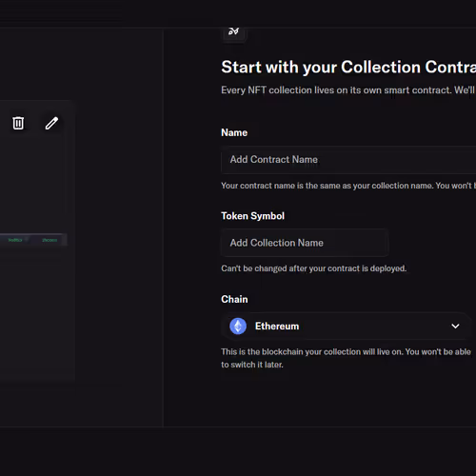Screen dimensions: 476x476
Task: Open the Ethereum chain dropdown
Action: (347, 327)
